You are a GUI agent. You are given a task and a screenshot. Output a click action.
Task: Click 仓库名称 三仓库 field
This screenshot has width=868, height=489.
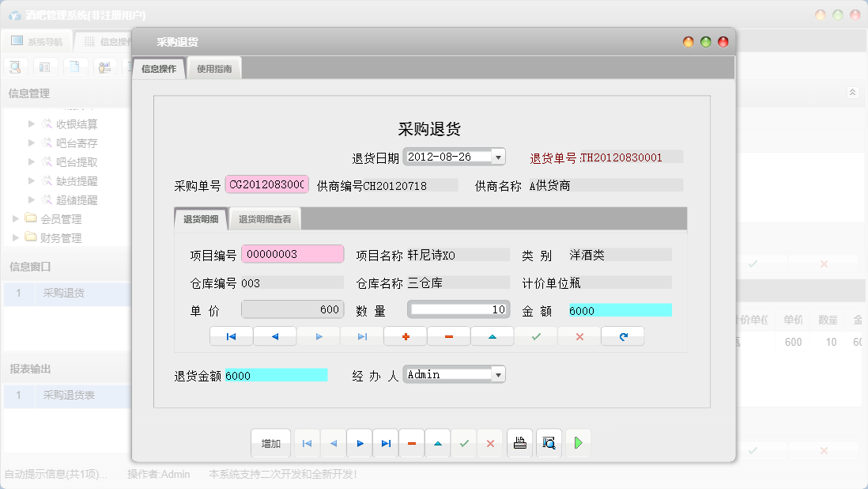459,283
